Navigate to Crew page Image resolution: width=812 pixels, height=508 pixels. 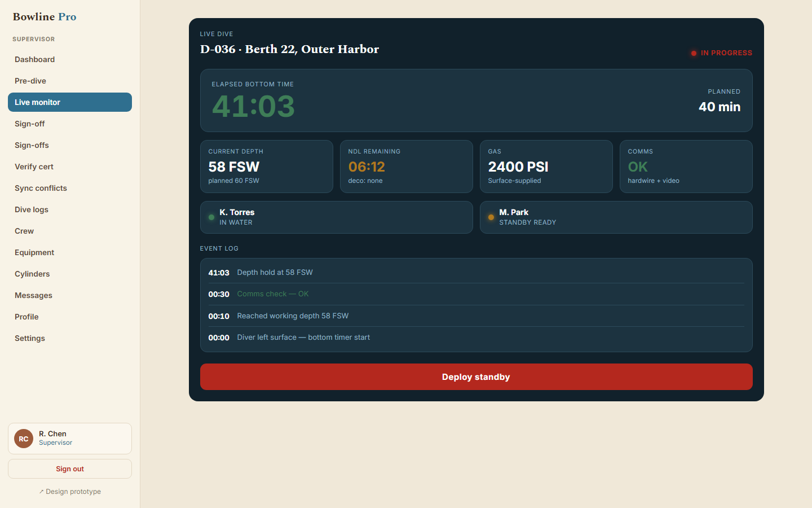[x=70, y=231]
